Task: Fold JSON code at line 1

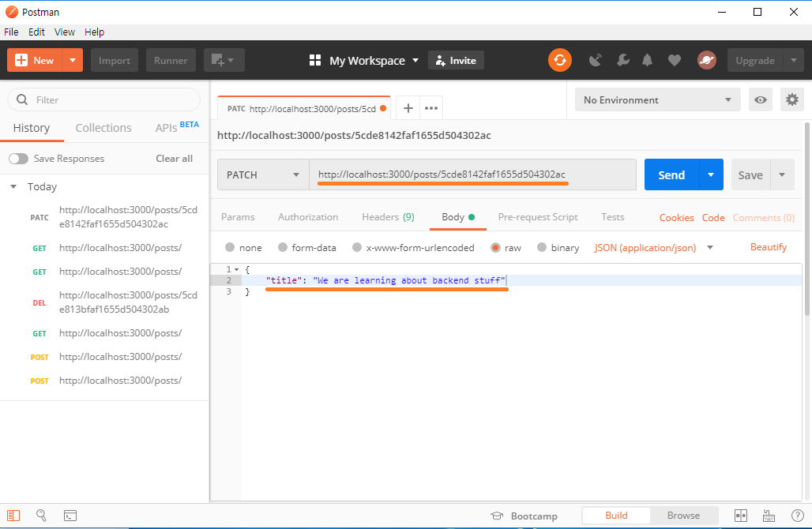Action: click(x=237, y=270)
